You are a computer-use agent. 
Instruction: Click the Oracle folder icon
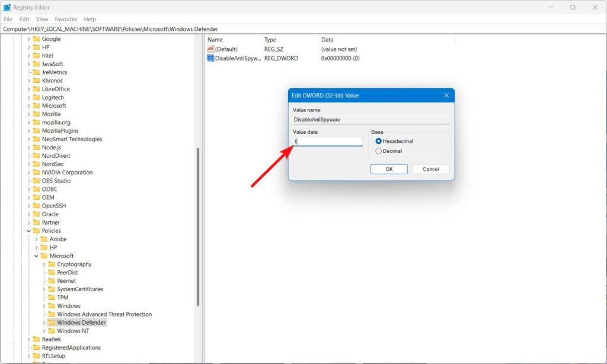click(36, 214)
